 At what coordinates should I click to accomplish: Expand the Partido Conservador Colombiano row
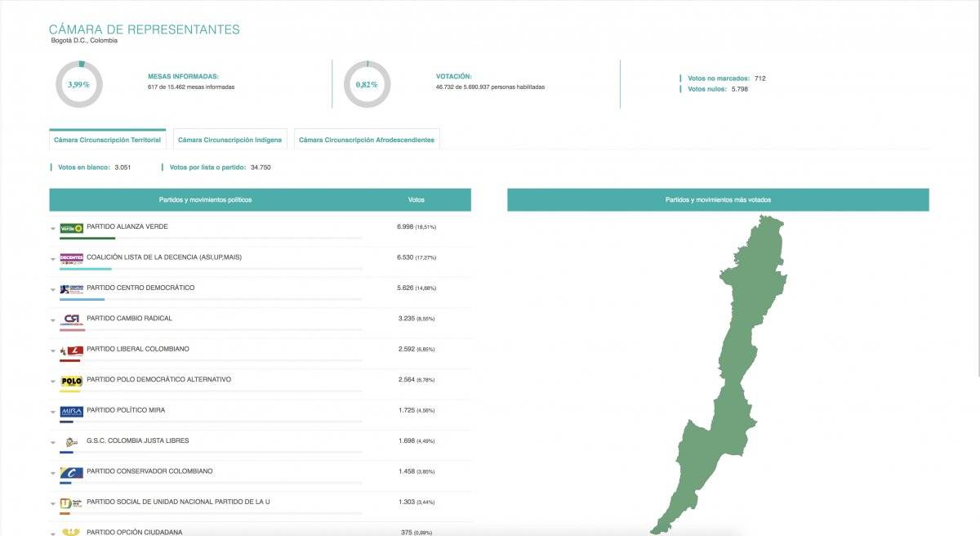click(x=53, y=474)
